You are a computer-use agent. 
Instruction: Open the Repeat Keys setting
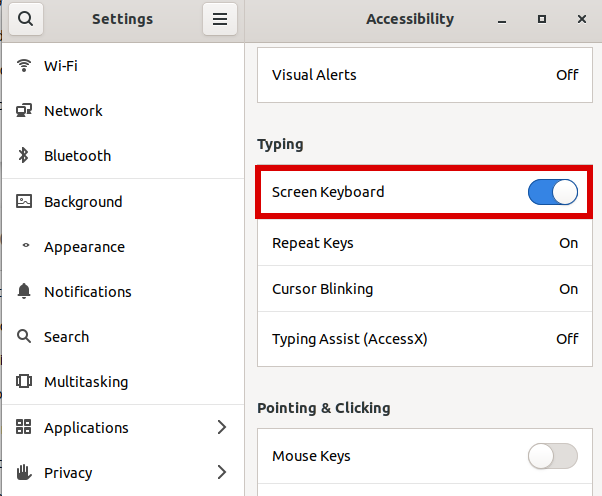425,243
